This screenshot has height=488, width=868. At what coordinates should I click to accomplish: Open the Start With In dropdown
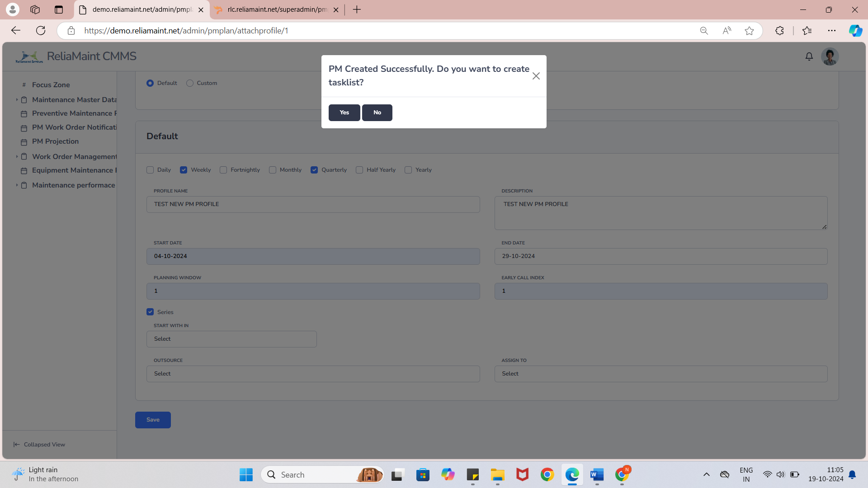(231, 339)
